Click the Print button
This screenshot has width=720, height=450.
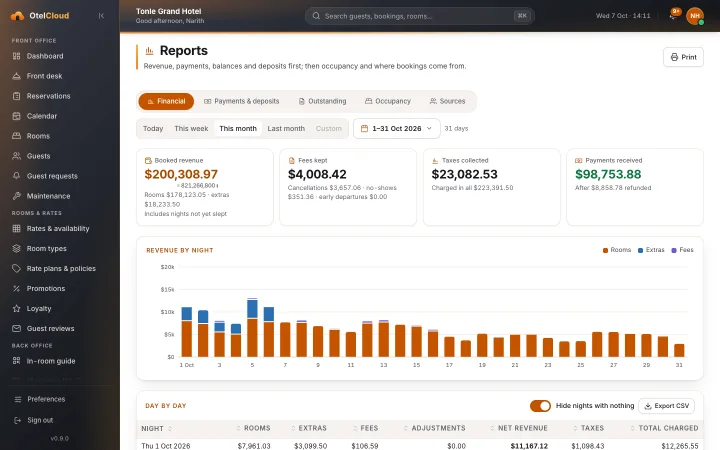(x=683, y=57)
